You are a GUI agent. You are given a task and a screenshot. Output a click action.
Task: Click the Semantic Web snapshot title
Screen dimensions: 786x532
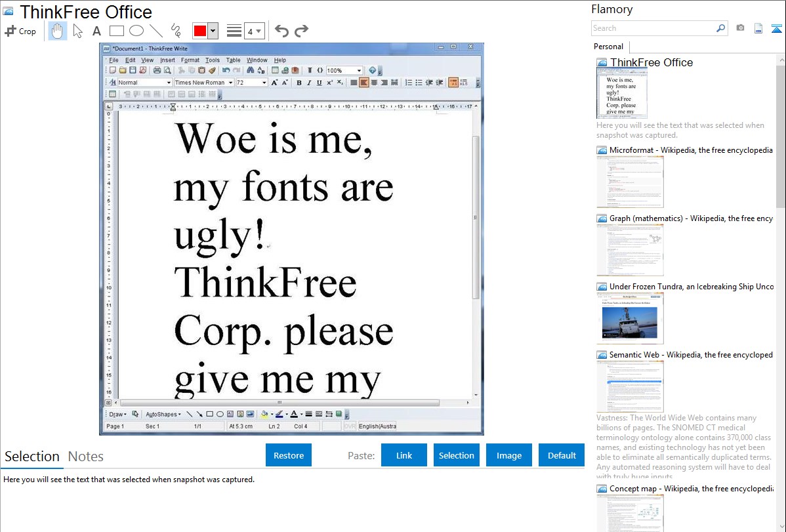point(691,355)
